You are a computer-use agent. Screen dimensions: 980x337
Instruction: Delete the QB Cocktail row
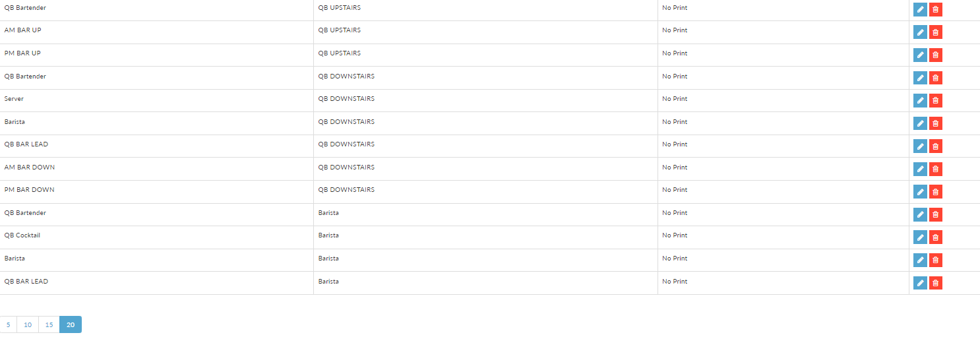(935, 237)
